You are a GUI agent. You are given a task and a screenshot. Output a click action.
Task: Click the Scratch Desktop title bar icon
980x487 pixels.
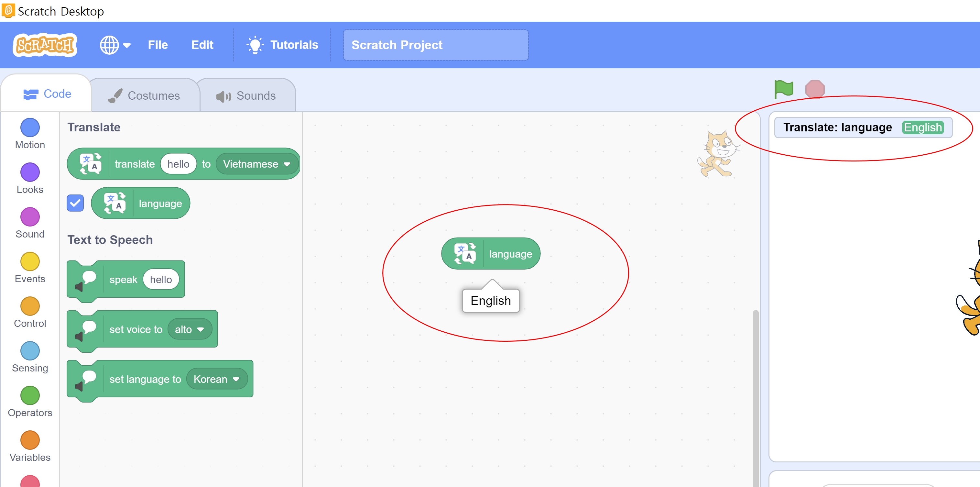8,10
